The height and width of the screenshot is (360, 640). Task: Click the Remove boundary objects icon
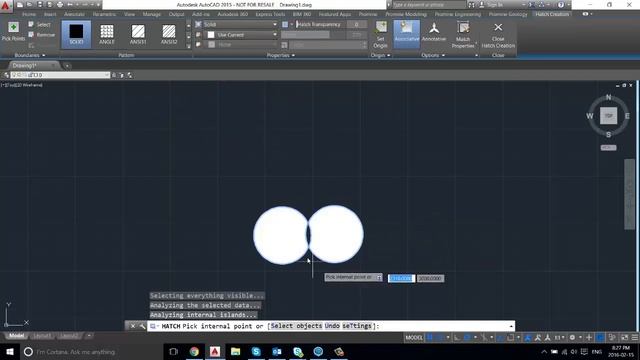click(31, 35)
